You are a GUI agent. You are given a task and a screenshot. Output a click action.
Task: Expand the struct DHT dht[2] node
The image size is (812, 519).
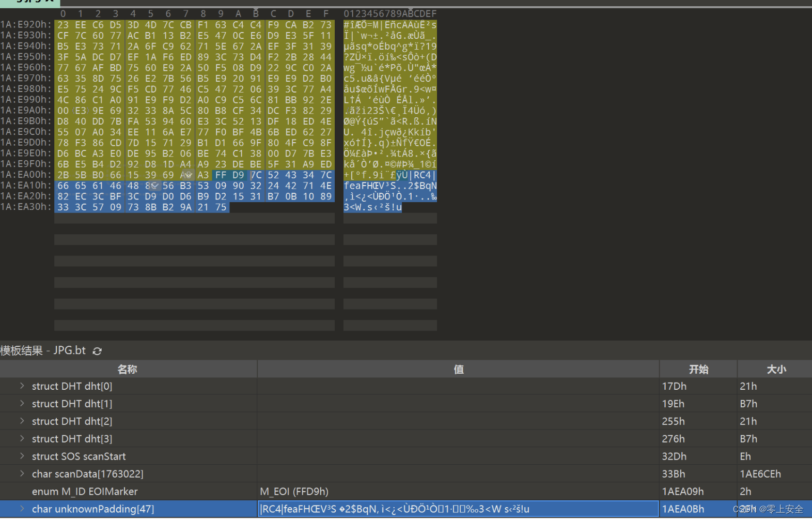[22, 421]
